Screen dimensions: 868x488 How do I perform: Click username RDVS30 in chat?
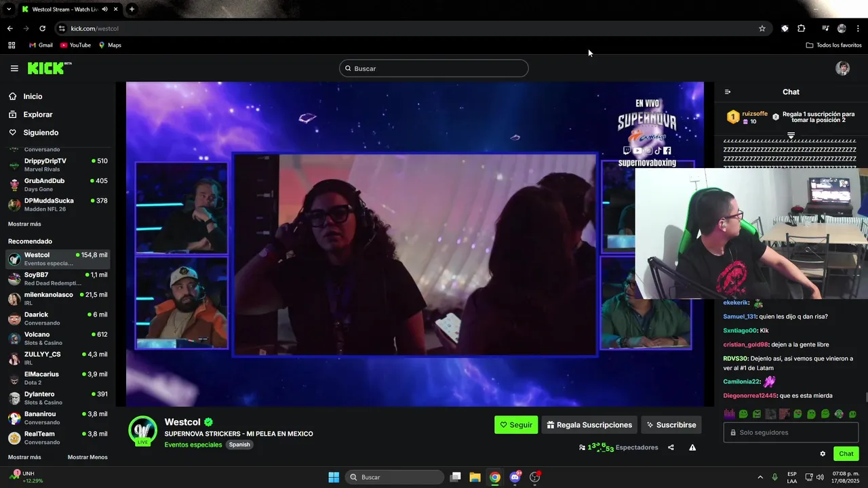pyautogui.click(x=735, y=359)
